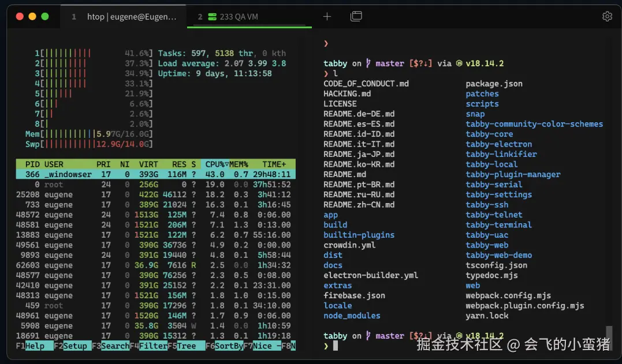622x364 pixels.
Task: Click F3 Search in htop footer
Action: click(111, 346)
